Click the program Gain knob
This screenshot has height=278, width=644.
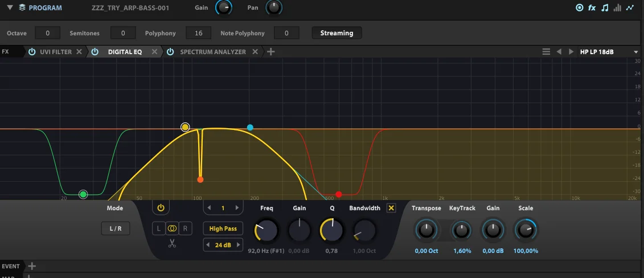tap(223, 7)
